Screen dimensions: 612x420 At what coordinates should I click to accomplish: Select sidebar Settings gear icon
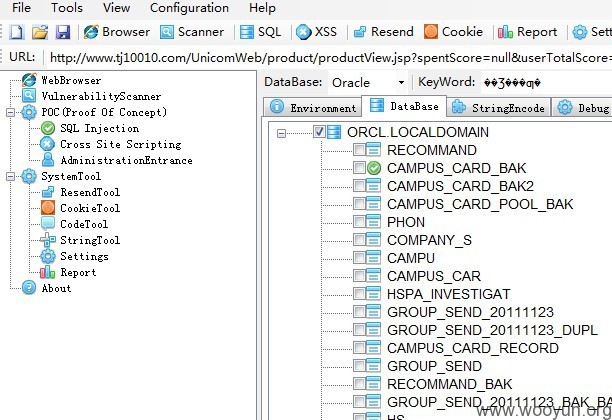[x=48, y=256]
